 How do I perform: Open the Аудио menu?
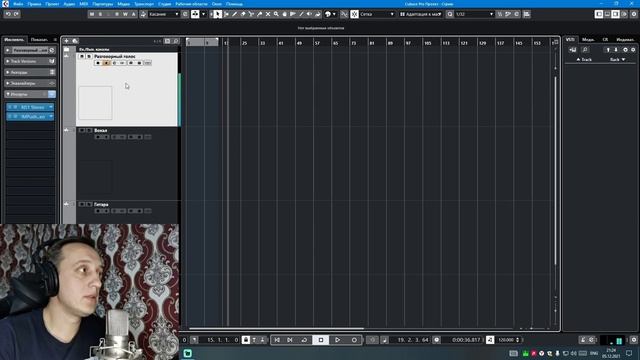69,4
